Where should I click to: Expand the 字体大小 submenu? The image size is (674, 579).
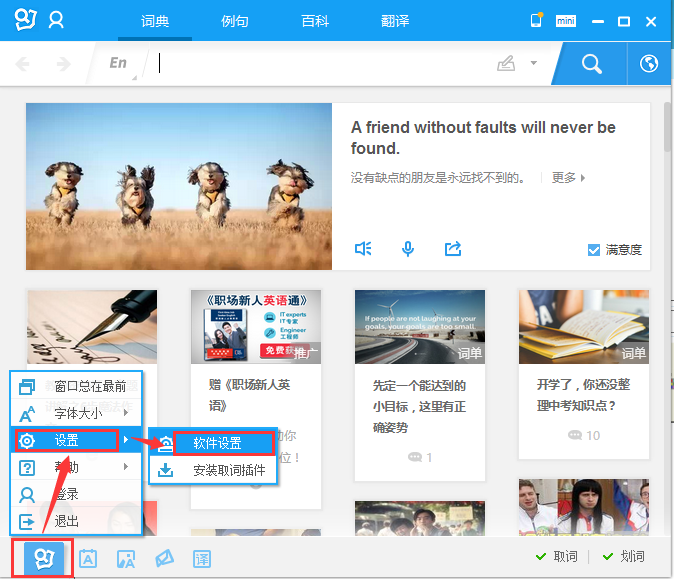(78, 413)
